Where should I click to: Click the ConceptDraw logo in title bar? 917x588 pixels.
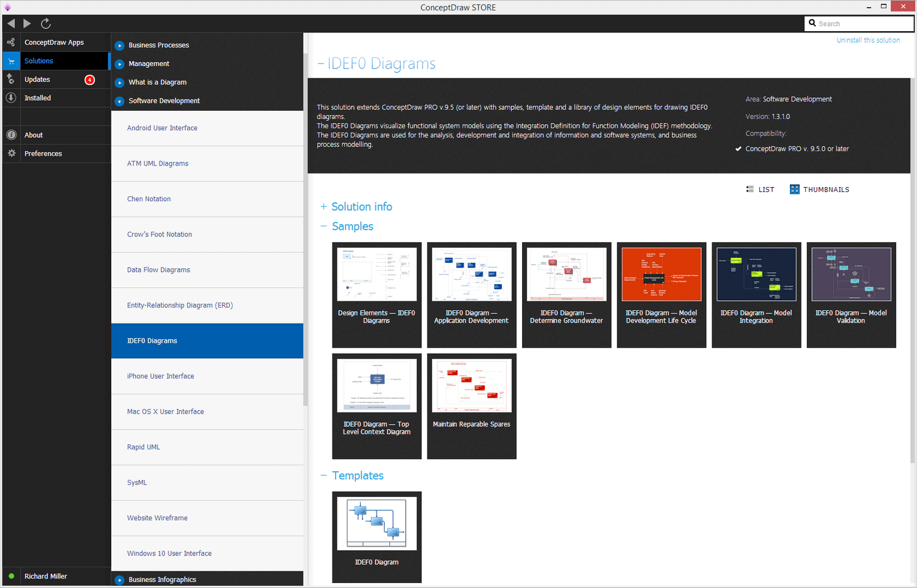pyautogui.click(x=7, y=7)
